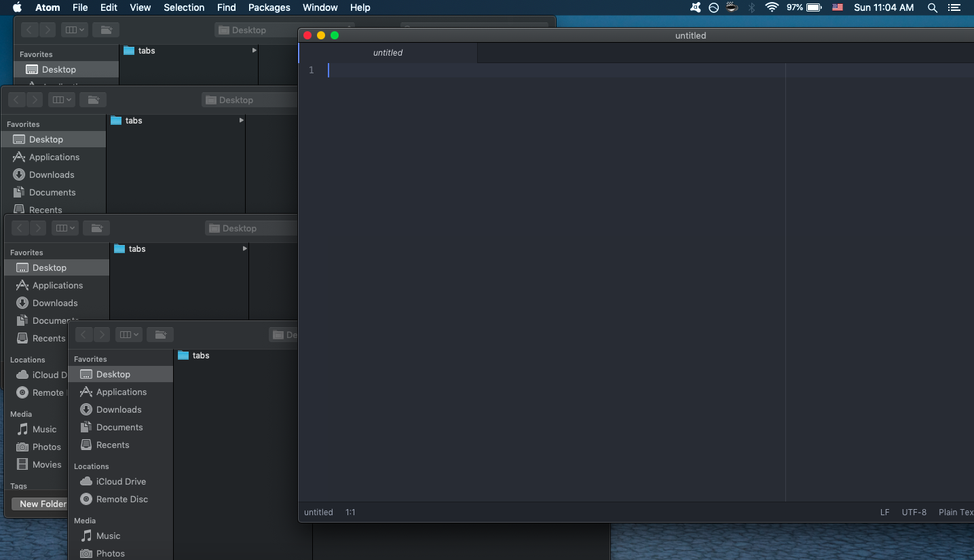Expand the tabs folder disclosure arrow
The image size is (974, 560).
(x=255, y=50)
